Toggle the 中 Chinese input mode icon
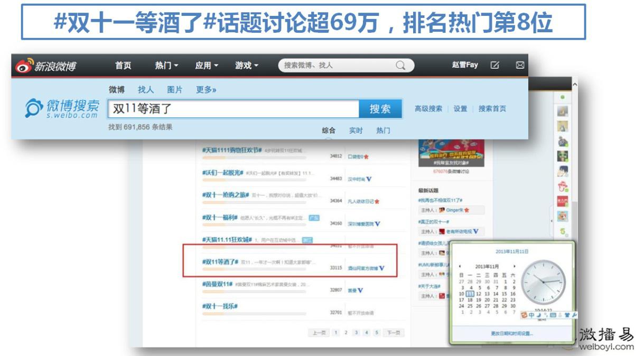The image size is (644, 356). click(x=531, y=315)
